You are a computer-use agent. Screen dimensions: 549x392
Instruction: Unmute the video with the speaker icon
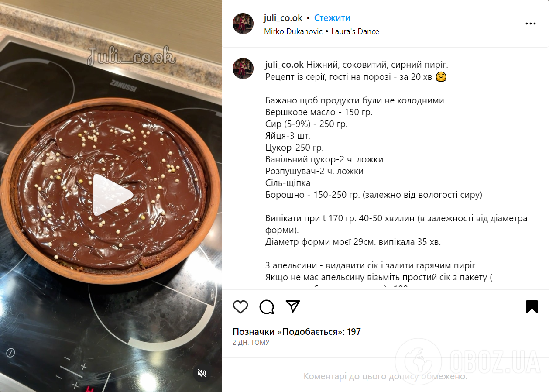(x=202, y=373)
